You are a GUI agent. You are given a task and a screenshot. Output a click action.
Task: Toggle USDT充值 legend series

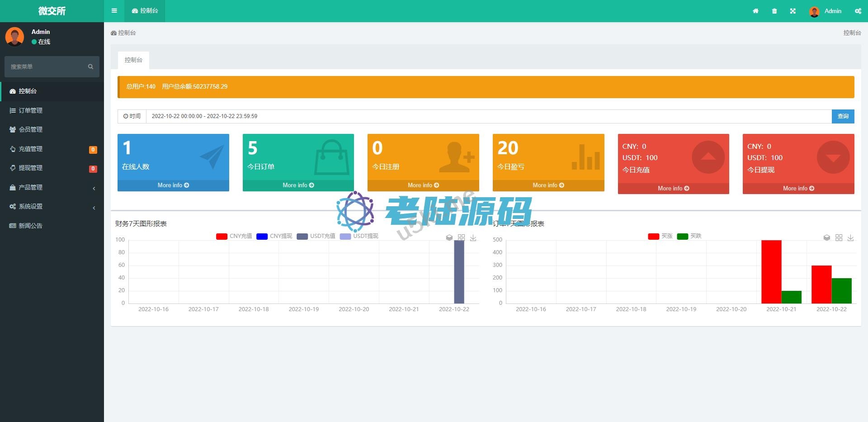coord(316,236)
